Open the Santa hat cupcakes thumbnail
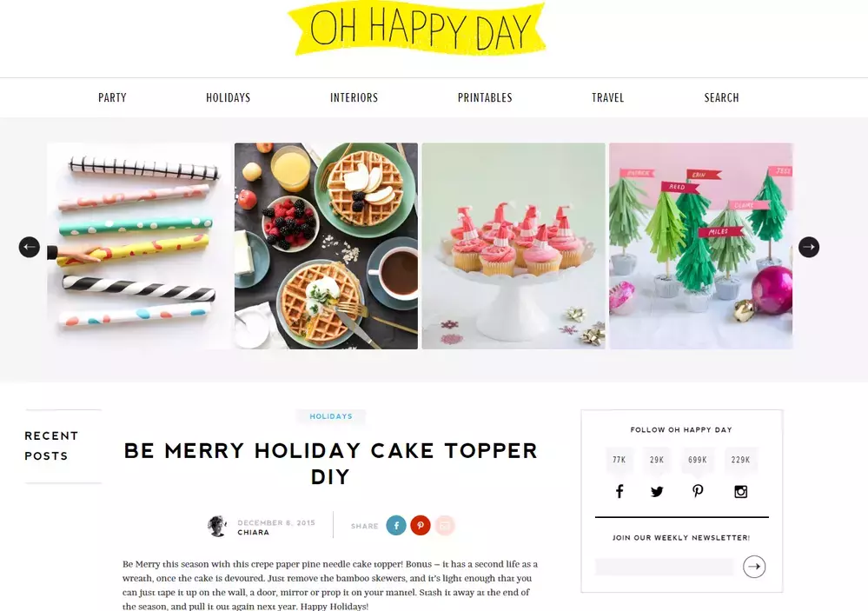The image size is (868, 611). click(514, 246)
